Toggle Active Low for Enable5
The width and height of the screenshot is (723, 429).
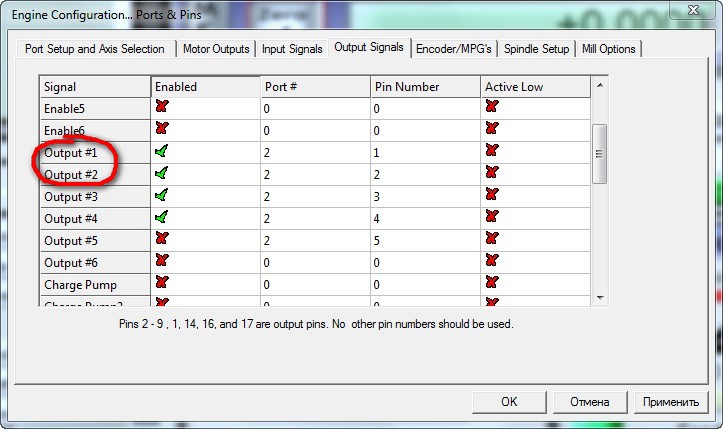click(x=492, y=106)
